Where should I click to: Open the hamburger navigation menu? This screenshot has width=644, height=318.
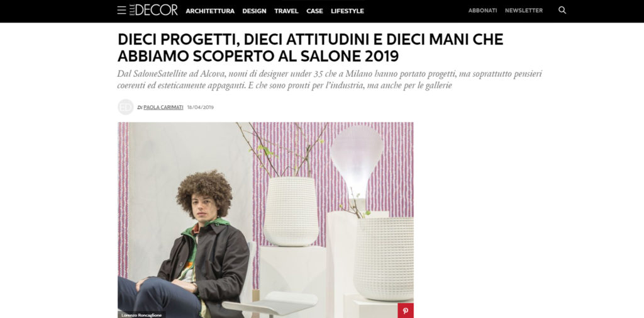(x=121, y=10)
